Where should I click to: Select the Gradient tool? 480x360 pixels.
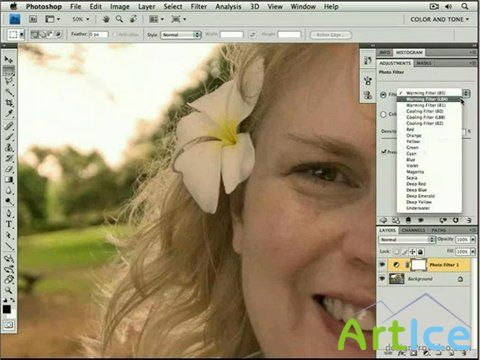coord(8,180)
